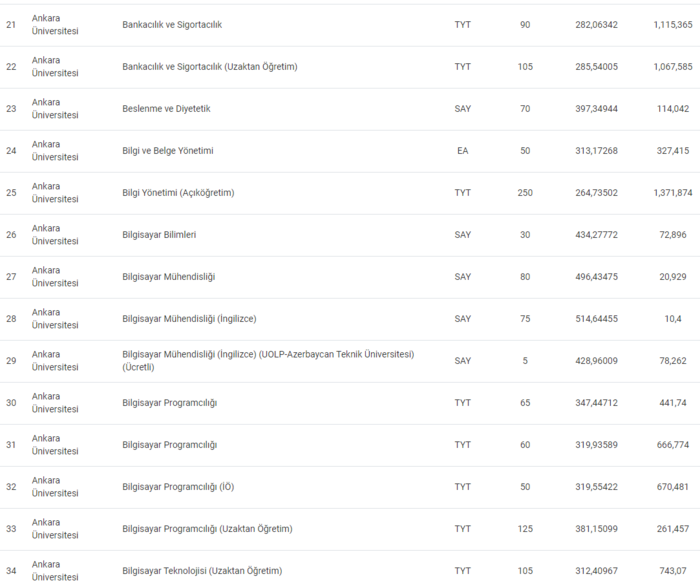Image resolution: width=700 pixels, height=583 pixels.
Task: Select Bankacılık ve Sigortacılık (Uzaktan Öğretim)
Action: 209,67
